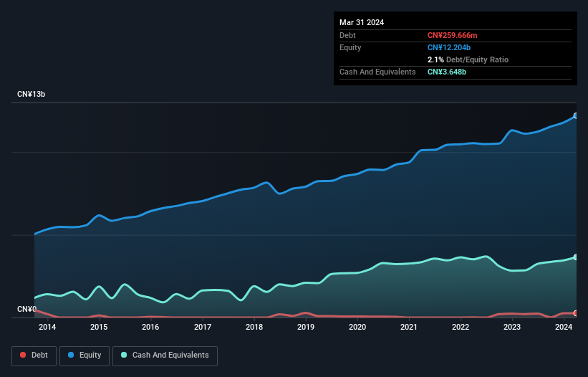588x377 pixels.
Task: Click the CN¥0 y-axis label
Action: (x=26, y=309)
